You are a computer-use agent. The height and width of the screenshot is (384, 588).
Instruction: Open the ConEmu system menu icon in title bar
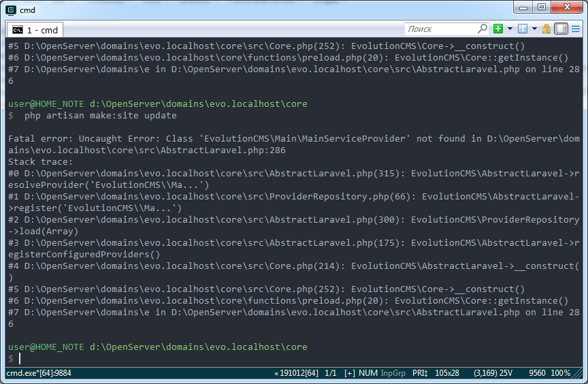click(x=12, y=10)
